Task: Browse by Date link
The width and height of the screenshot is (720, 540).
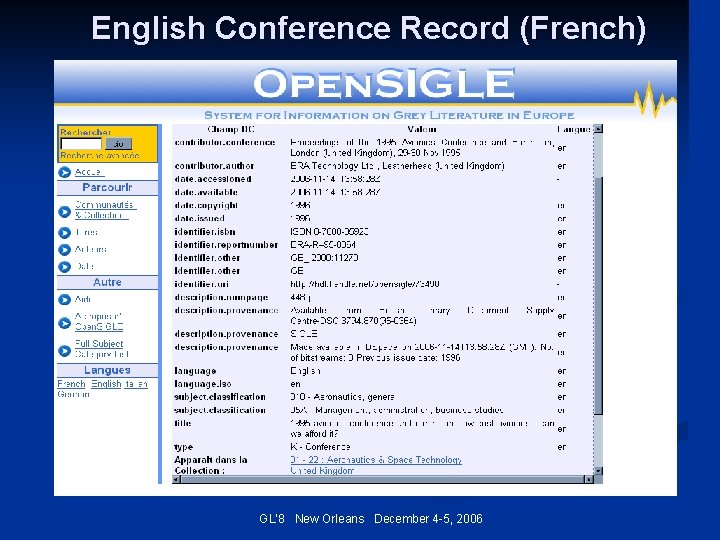Action: point(84,266)
